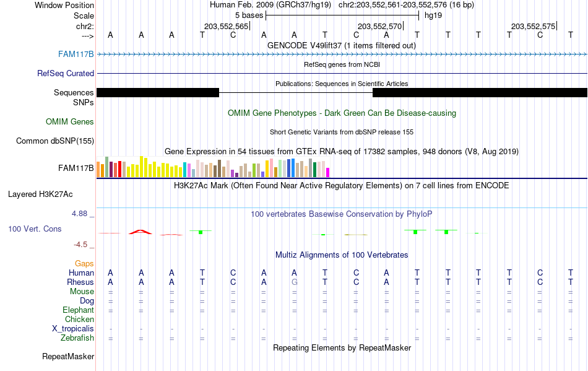
Task: Open Gene Expression in 54 tissues title
Action: point(341,152)
